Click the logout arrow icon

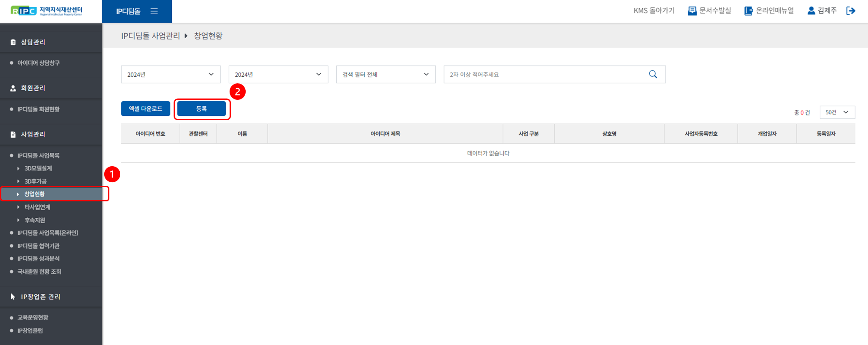pyautogui.click(x=851, y=11)
